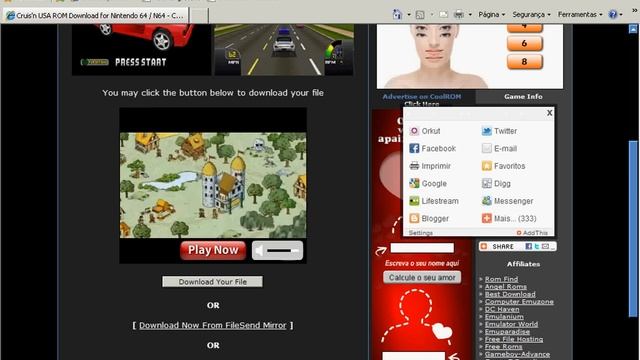Open the Segurança menu
640x360 pixels.
click(x=531, y=15)
